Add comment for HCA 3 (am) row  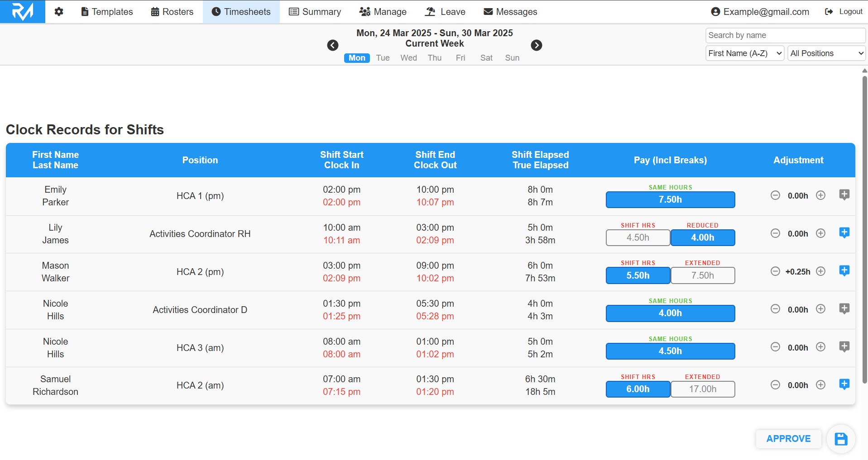tap(844, 347)
